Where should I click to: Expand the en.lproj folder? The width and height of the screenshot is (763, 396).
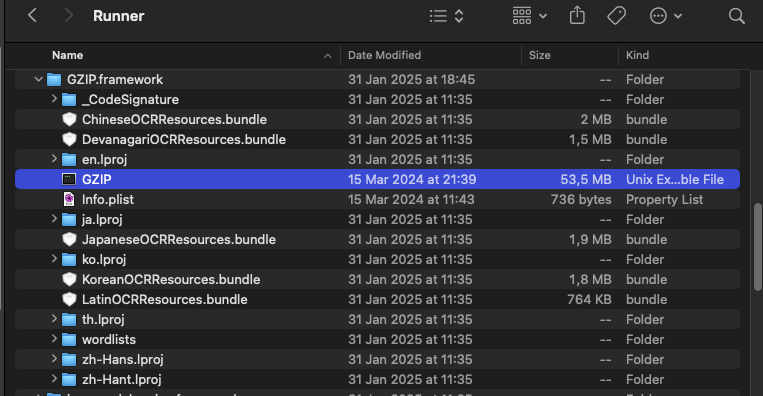54,159
